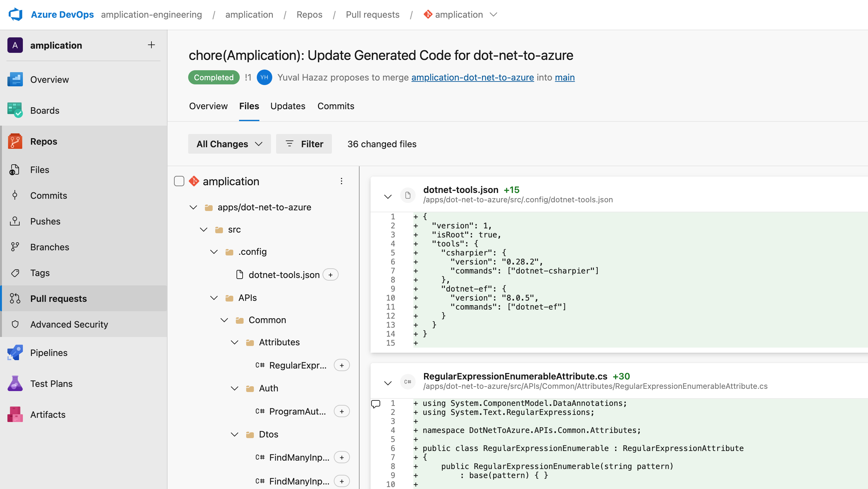Add comment on line 1 of RegularExpressionEnumerableAttribute.cs
The height and width of the screenshot is (489, 868).
(376, 403)
